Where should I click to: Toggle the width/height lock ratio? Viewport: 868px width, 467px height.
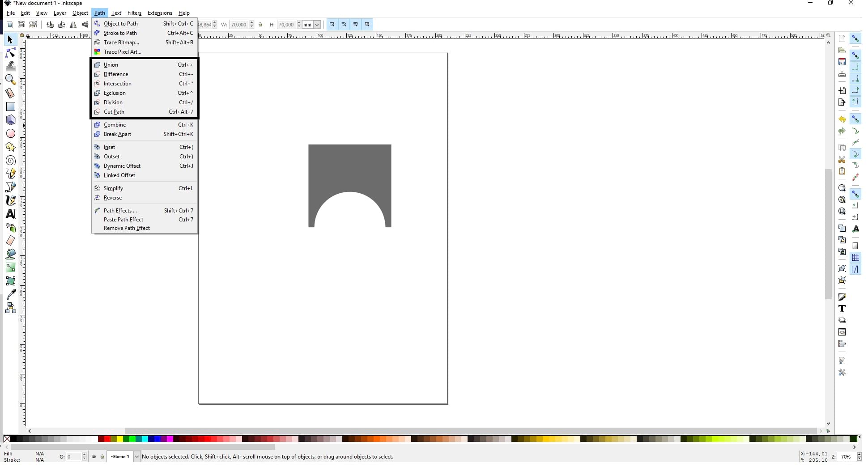click(260, 25)
